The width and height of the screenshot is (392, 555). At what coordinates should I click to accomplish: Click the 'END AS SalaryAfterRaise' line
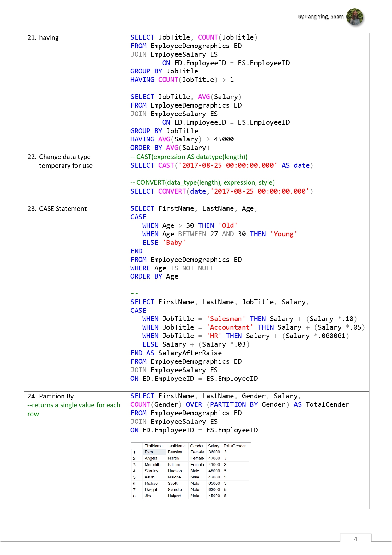176,353
